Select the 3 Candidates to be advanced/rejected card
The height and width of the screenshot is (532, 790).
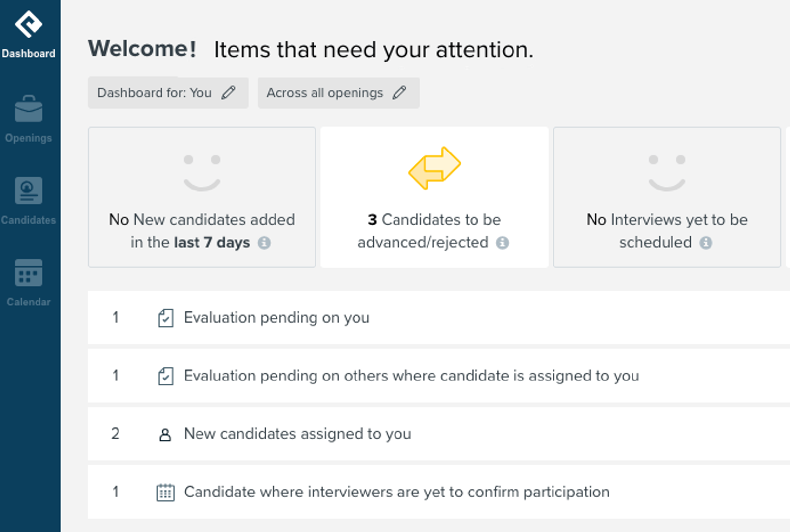pyautogui.click(x=434, y=197)
